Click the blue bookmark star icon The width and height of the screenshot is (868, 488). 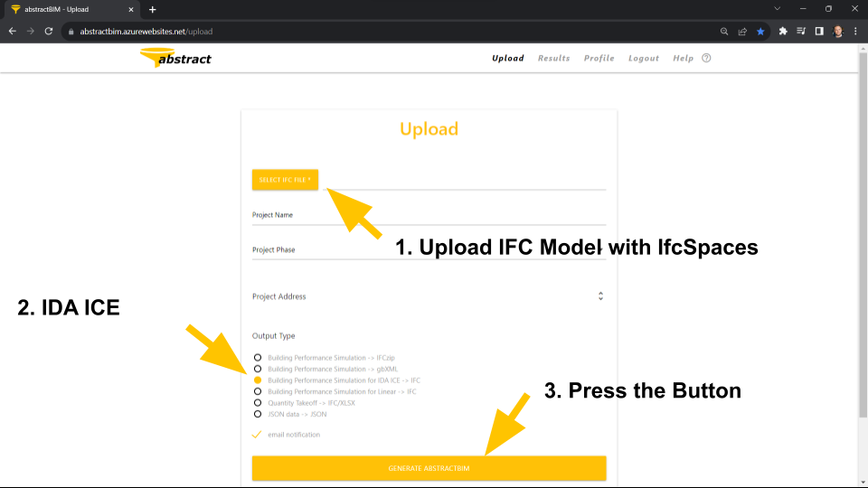coord(760,31)
